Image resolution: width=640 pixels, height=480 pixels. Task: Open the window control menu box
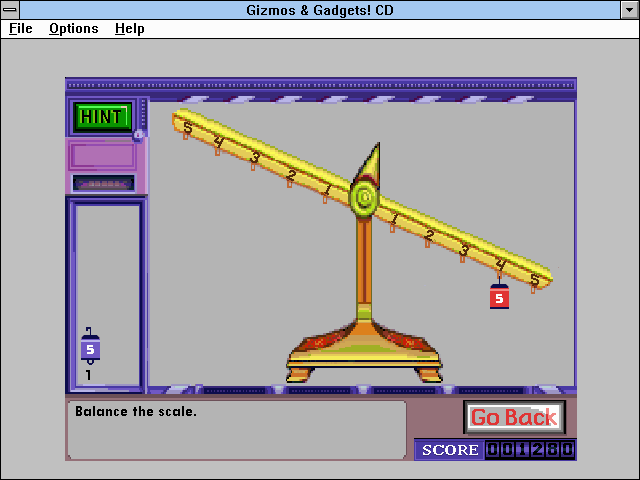pyautogui.click(x=10, y=10)
